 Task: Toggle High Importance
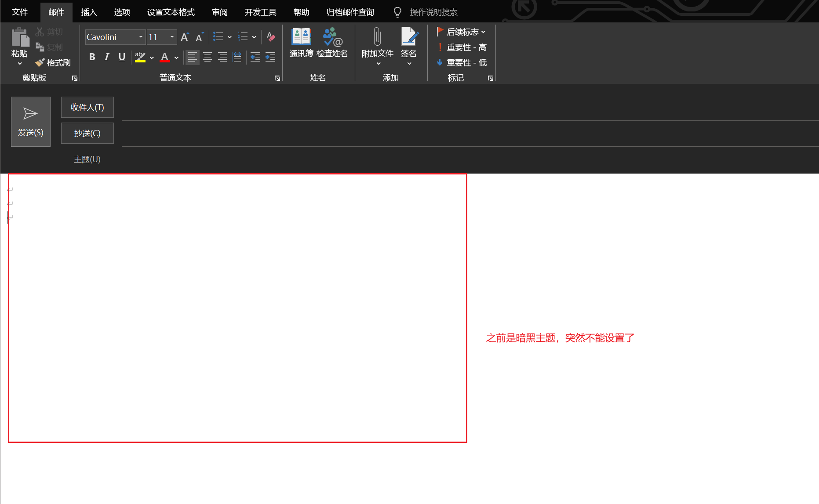[462, 47]
